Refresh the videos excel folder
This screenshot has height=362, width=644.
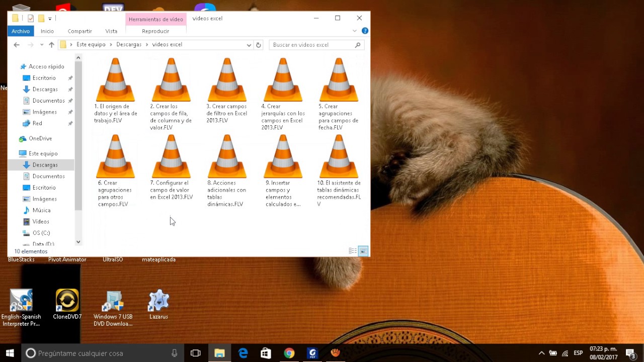[259, 45]
